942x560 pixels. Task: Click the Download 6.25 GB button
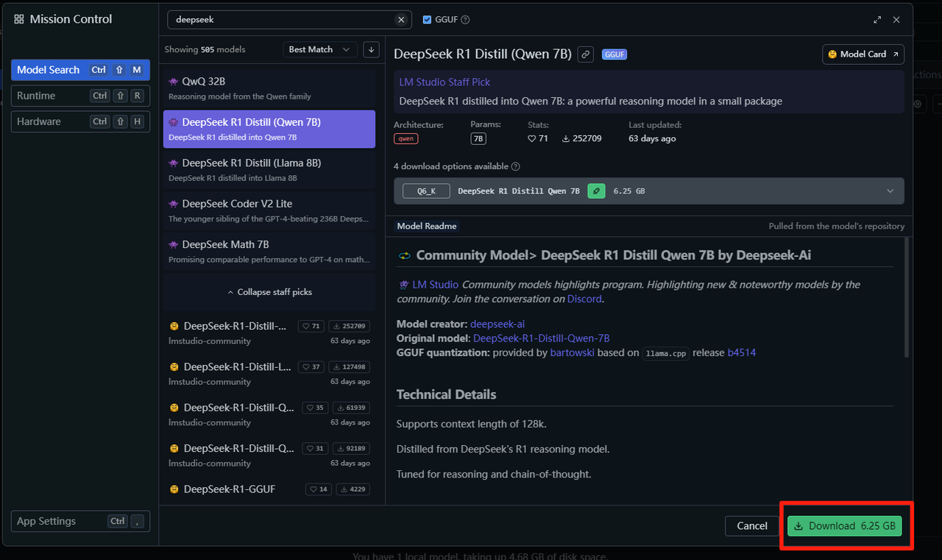844,526
